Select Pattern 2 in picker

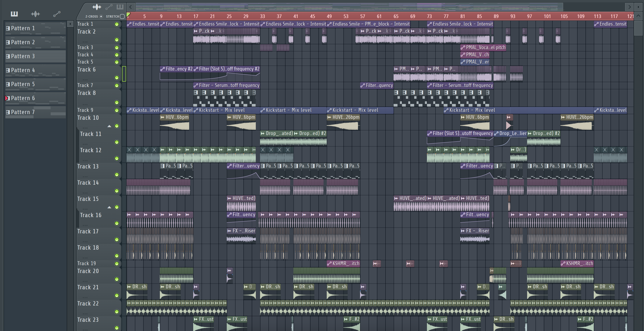[36, 42]
